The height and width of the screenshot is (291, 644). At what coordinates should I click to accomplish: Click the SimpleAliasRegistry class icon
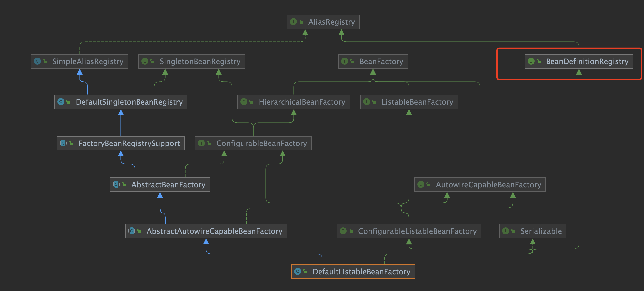coord(37,61)
